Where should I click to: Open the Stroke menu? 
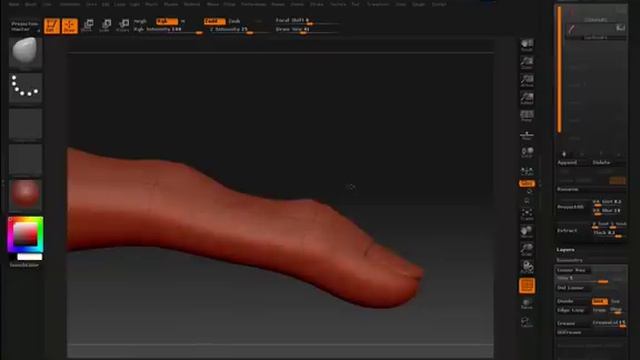click(x=317, y=4)
